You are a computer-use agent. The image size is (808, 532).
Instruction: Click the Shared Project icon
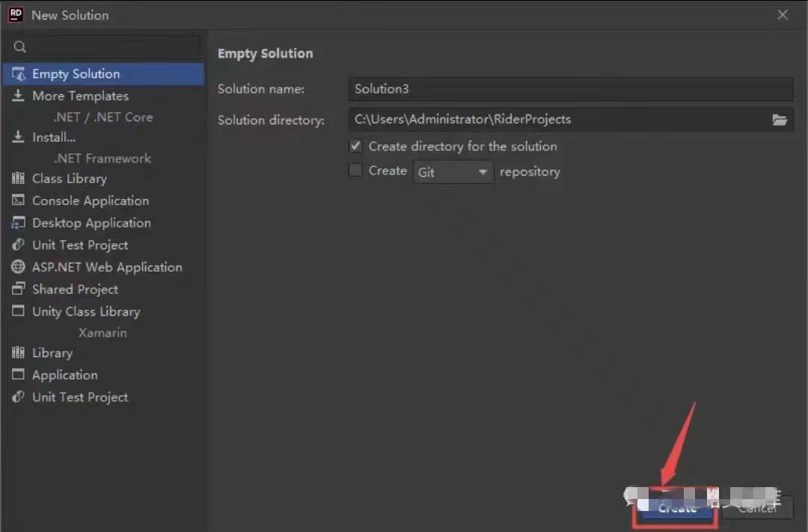(x=18, y=289)
